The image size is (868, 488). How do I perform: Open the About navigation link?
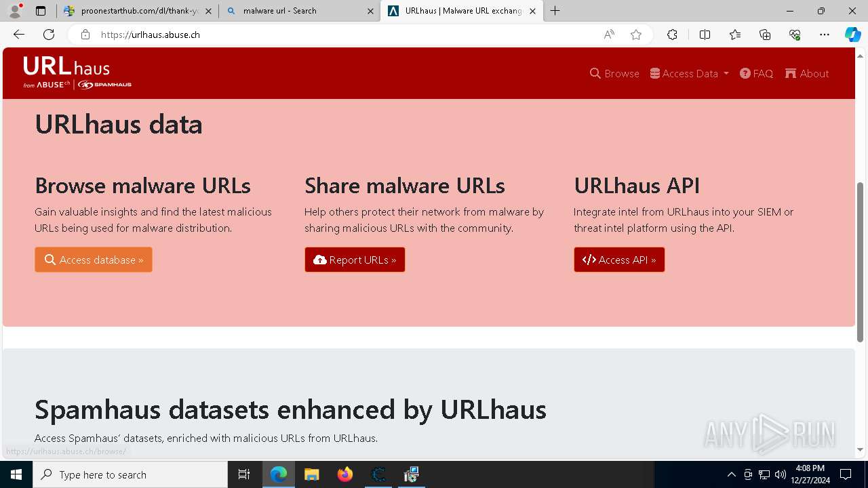pyautogui.click(x=807, y=73)
